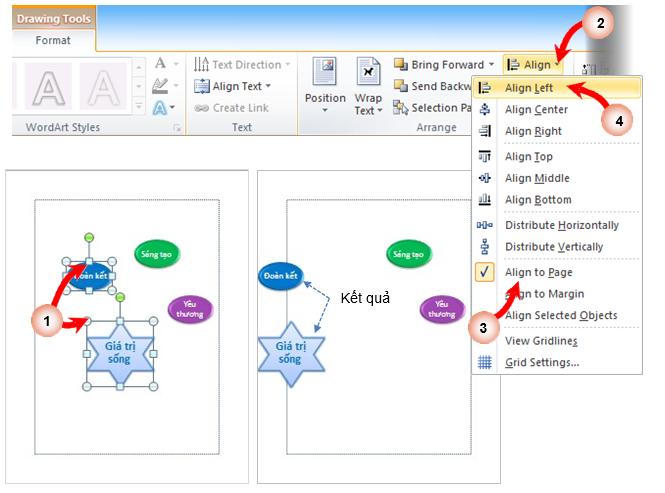Click the Grid Settings icon
Screen dimensions: 665x493
pos(485,362)
